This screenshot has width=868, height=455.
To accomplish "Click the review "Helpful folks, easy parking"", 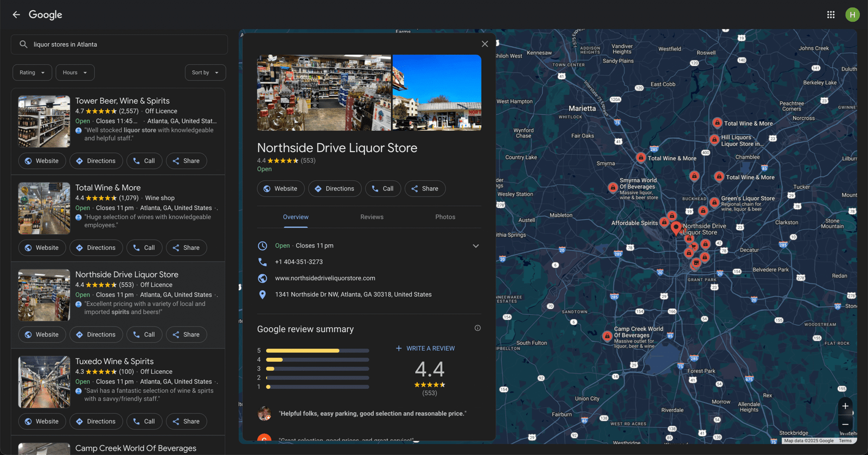I will coord(373,414).
